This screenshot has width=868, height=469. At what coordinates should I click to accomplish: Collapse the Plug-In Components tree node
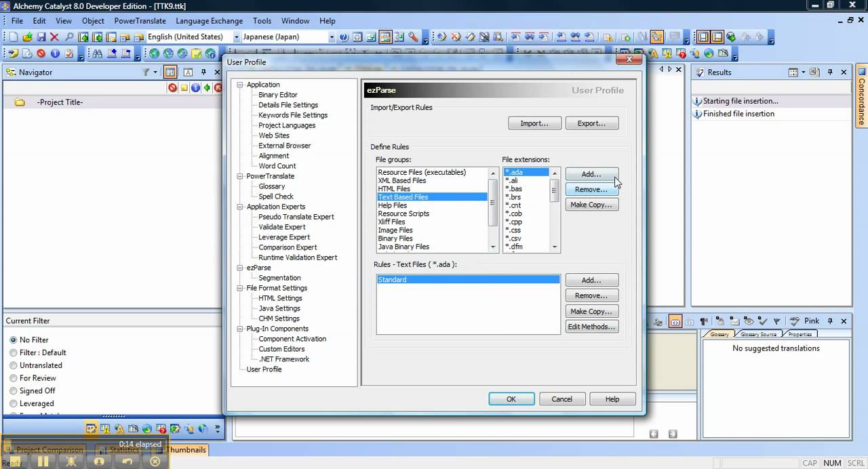click(x=240, y=329)
